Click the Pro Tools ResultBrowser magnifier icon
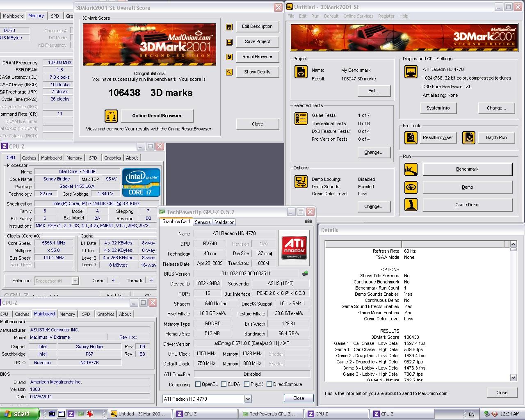525x420 pixels. [411, 138]
